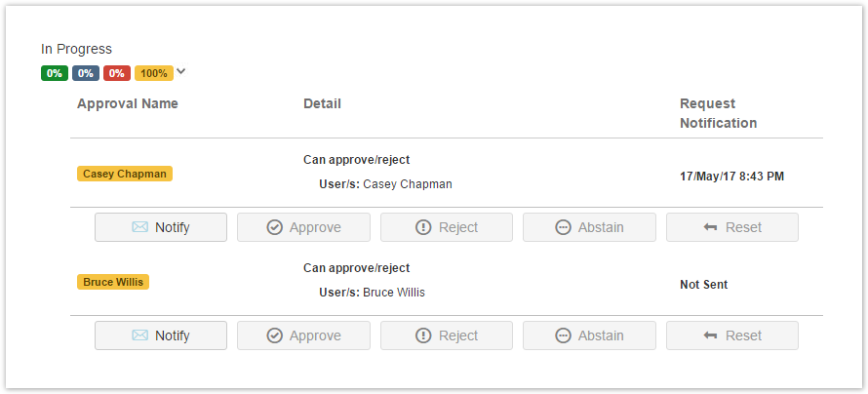
Task: Expand the progress percentages chevron
Action: point(181,71)
